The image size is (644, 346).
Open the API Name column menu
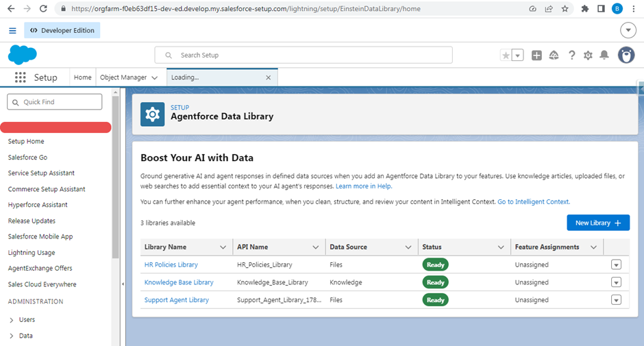coord(315,247)
